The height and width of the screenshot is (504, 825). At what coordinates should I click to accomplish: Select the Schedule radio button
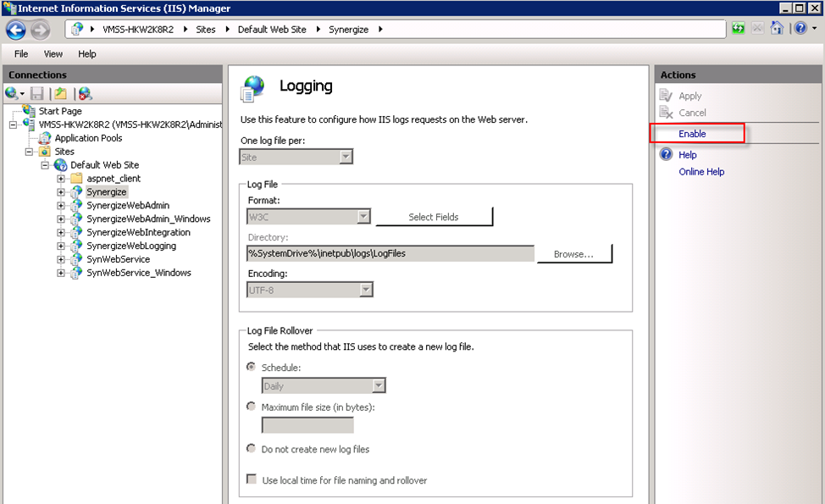pos(252,367)
